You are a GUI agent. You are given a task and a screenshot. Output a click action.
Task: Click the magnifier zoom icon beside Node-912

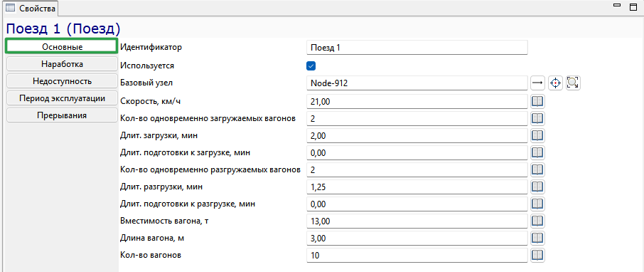click(574, 83)
